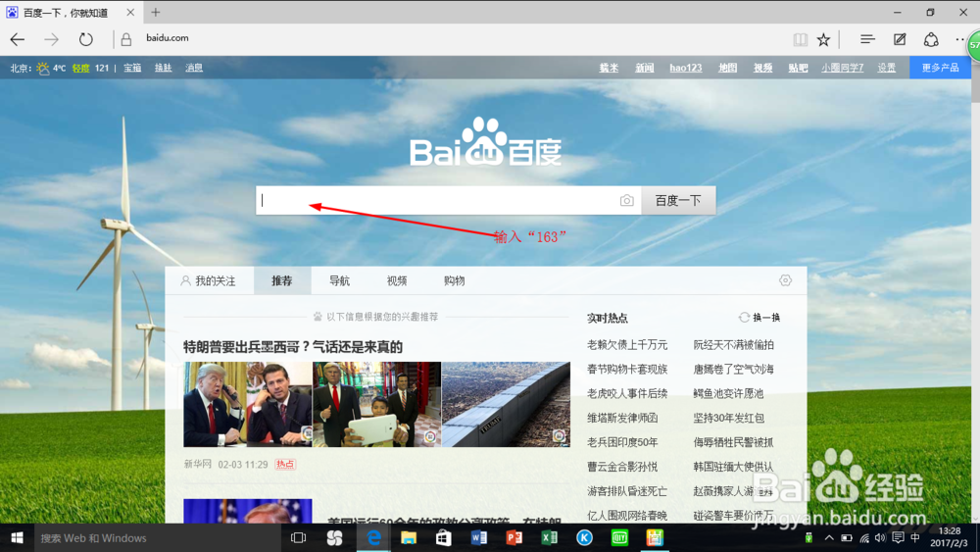Switch to the 购物 tab
The image size is (980, 552).
455,280
